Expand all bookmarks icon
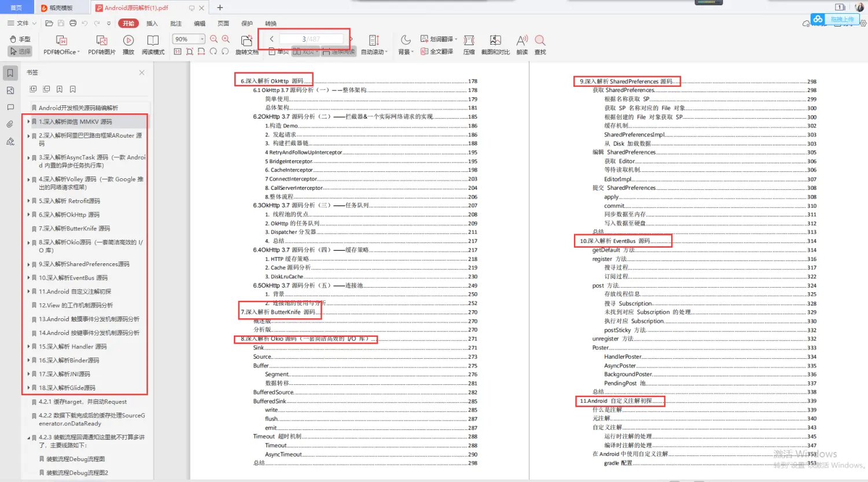Image resolution: width=868 pixels, height=482 pixels. (33, 89)
